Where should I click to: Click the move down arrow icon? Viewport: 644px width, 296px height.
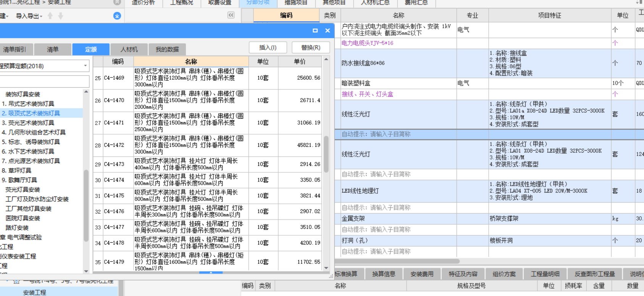pos(61,16)
